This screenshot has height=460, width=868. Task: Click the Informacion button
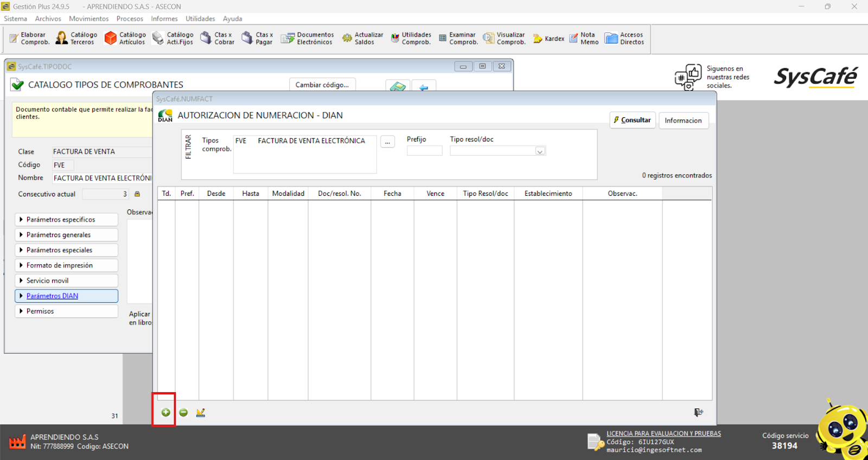click(x=683, y=120)
